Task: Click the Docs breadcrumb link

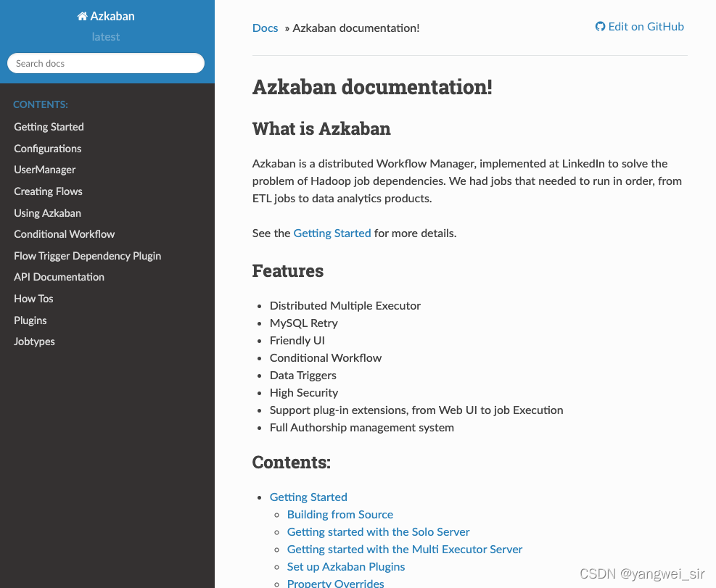Action: (266, 28)
